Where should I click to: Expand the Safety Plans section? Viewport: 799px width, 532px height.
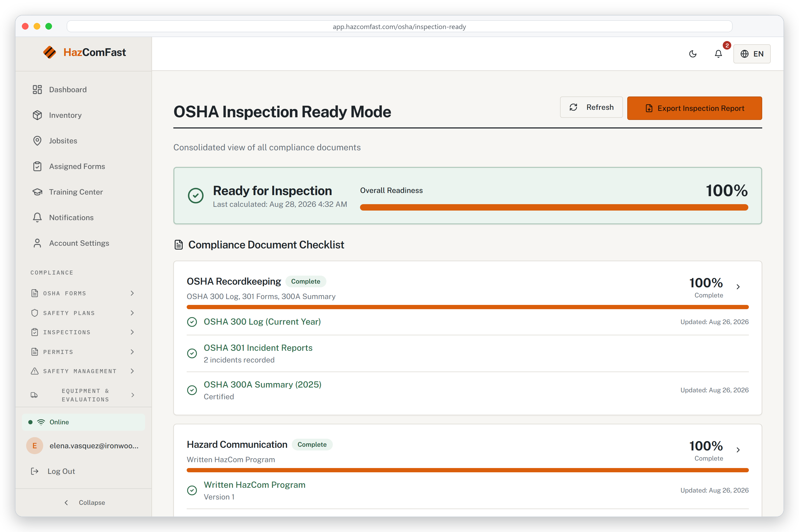[83, 313]
